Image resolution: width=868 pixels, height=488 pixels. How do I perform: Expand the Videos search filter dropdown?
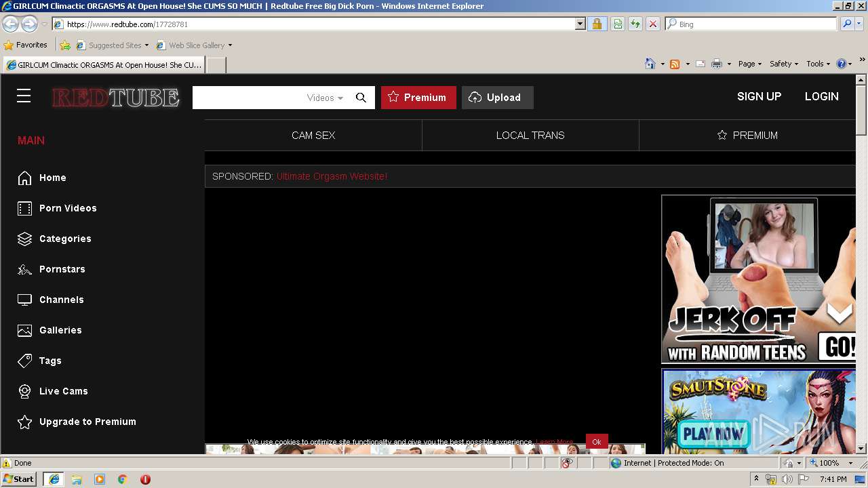click(325, 98)
